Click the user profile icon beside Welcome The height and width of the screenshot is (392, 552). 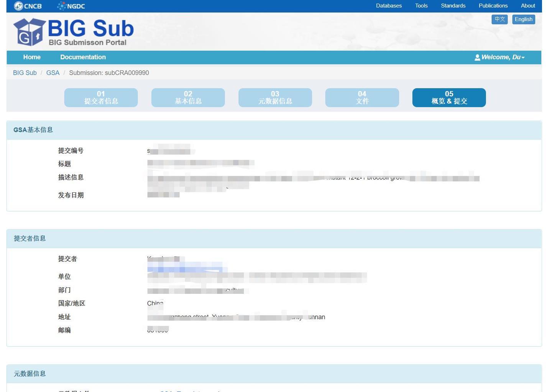(477, 57)
